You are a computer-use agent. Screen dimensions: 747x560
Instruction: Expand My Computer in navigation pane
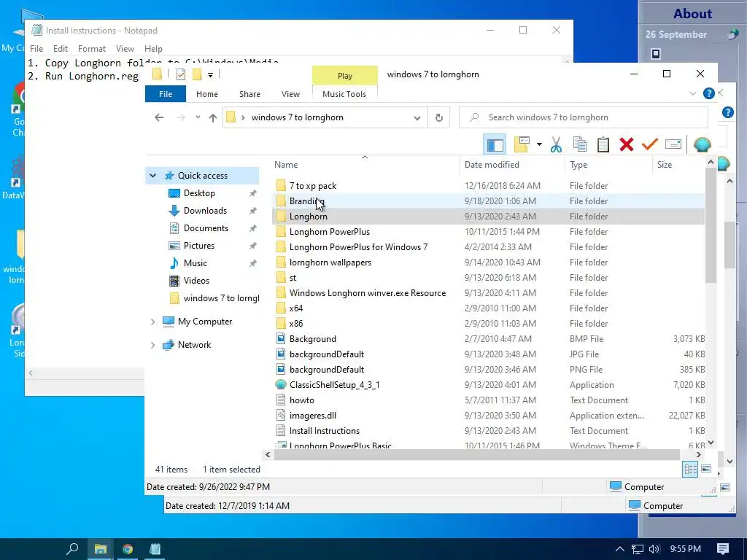pos(153,322)
